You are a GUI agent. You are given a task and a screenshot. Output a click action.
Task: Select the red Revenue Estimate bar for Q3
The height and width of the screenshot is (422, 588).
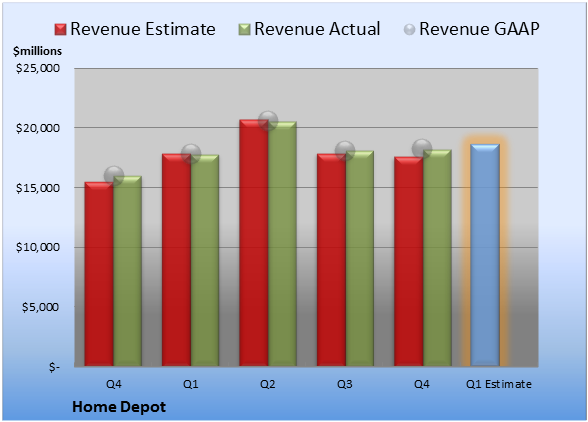(331, 260)
